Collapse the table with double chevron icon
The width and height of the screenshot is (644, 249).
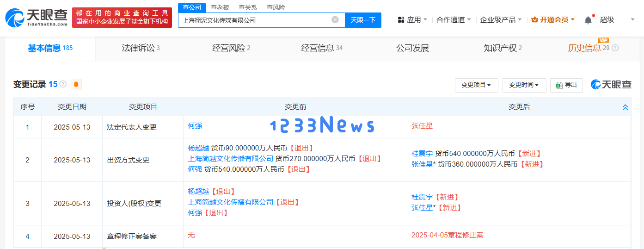(625, 107)
